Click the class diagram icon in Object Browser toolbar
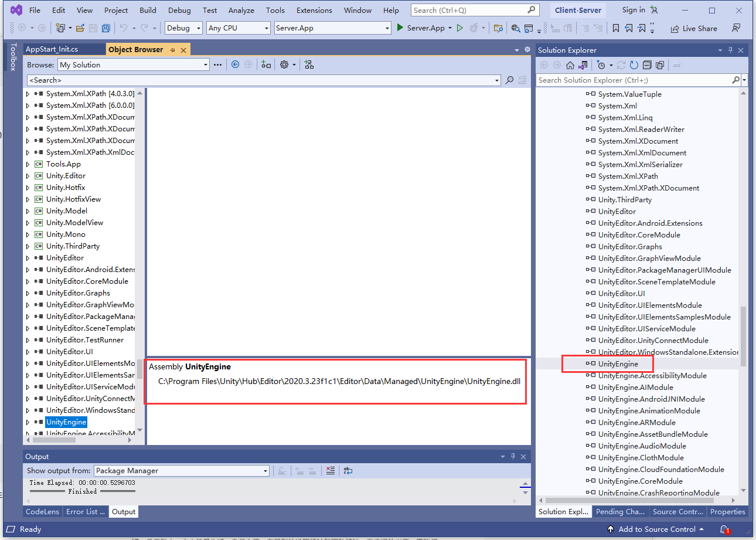The height and width of the screenshot is (540, 756). point(309,64)
